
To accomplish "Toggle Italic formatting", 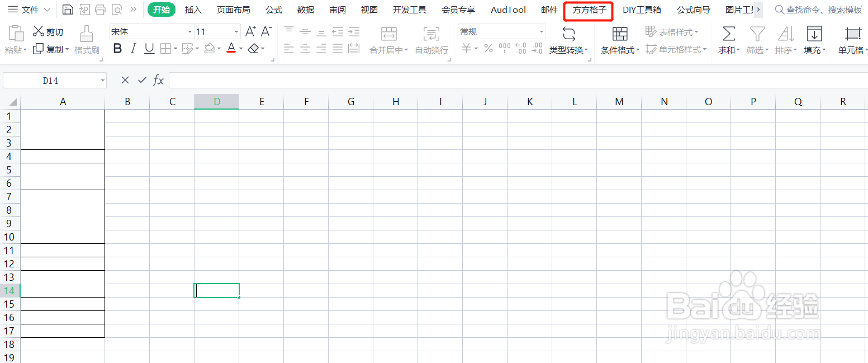I will pos(133,49).
